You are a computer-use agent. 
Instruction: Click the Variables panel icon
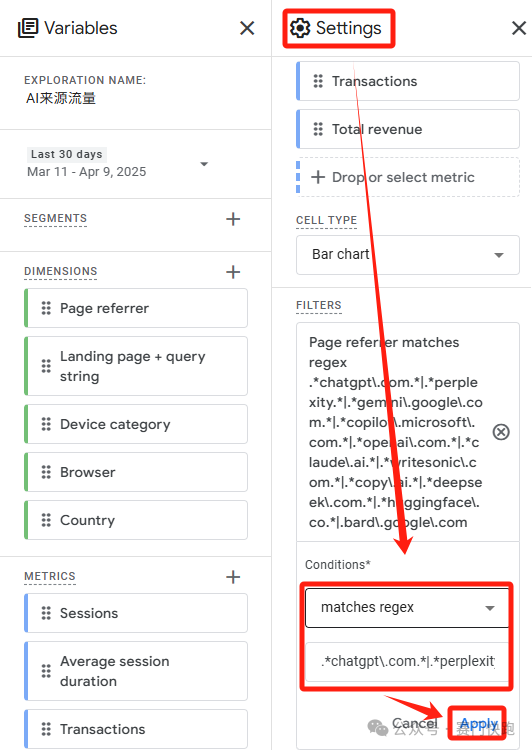tap(28, 28)
